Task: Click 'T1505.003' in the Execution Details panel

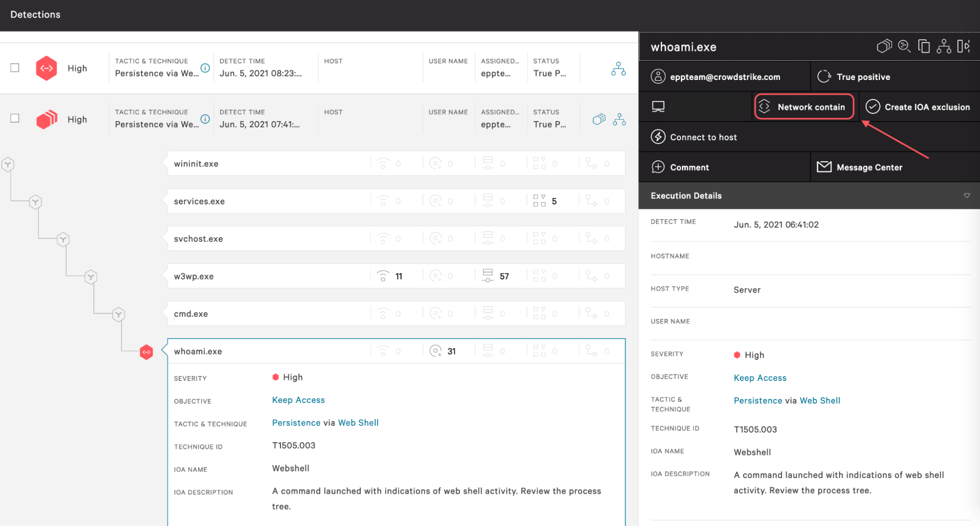Action: pos(755,429)
